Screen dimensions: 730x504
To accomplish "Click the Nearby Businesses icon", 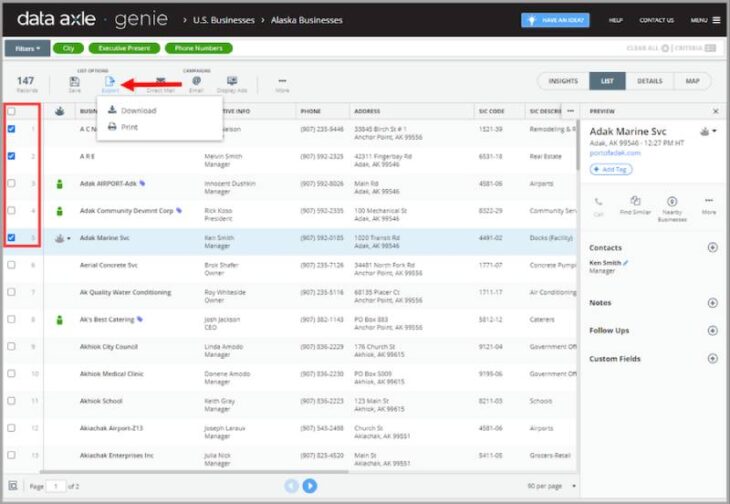I will [672, 205].
